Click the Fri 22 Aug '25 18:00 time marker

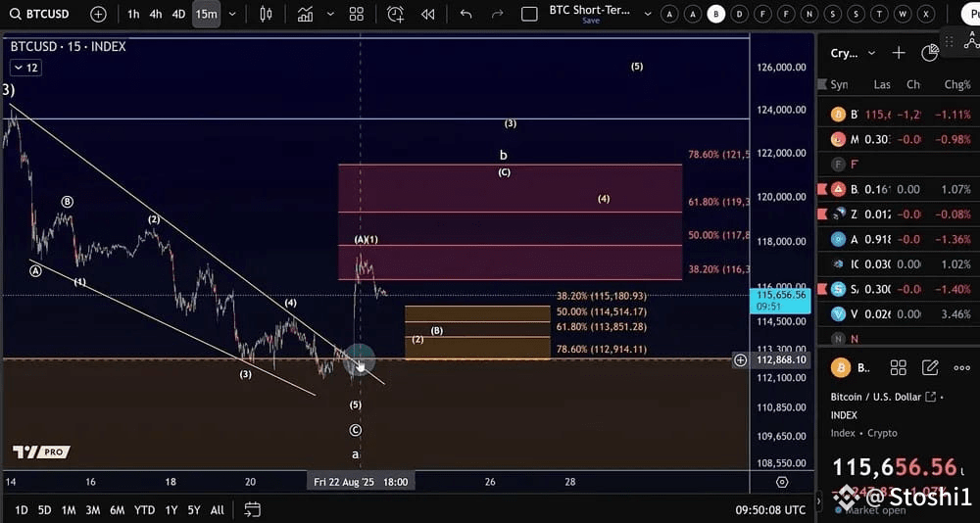(x=361, y=482)
